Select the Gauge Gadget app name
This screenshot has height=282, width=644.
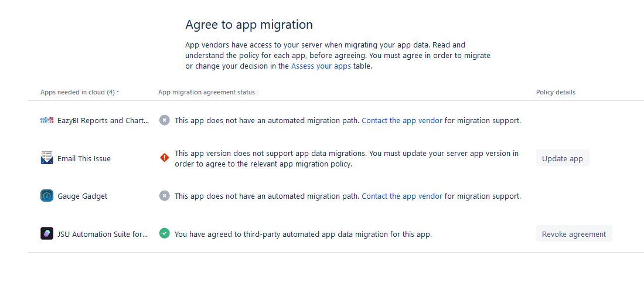(83, 196)
